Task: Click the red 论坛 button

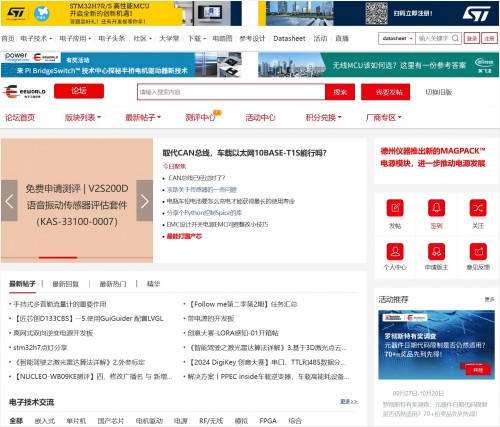Action: coord(79,91)
